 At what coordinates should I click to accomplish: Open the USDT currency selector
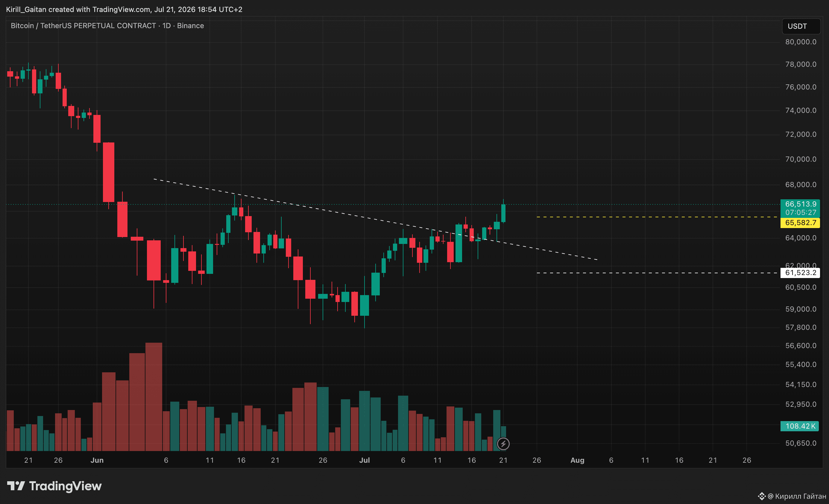click(x=801, y=26)
